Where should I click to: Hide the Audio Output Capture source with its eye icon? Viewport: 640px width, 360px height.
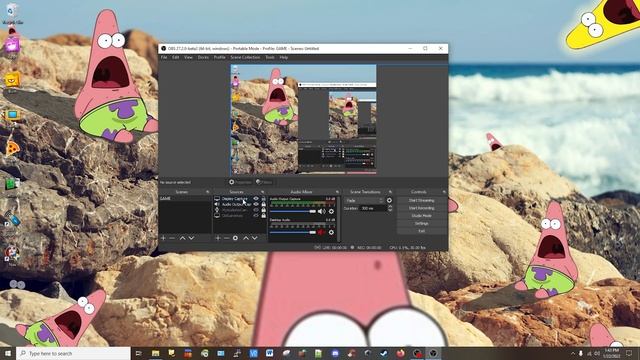tap(256, 204)
